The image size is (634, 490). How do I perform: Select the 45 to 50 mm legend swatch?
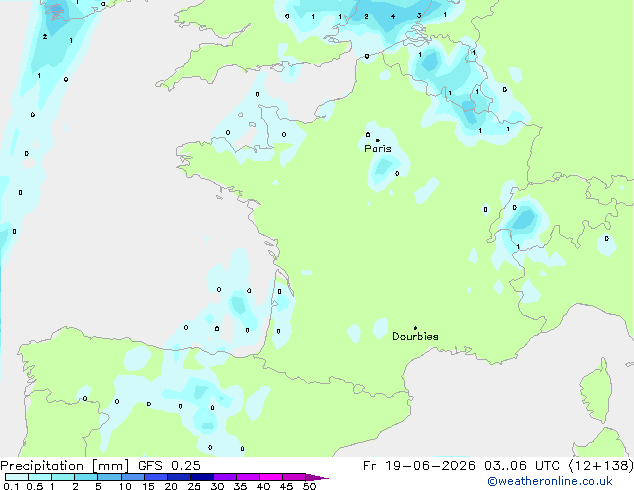click(x=294, y=477)
